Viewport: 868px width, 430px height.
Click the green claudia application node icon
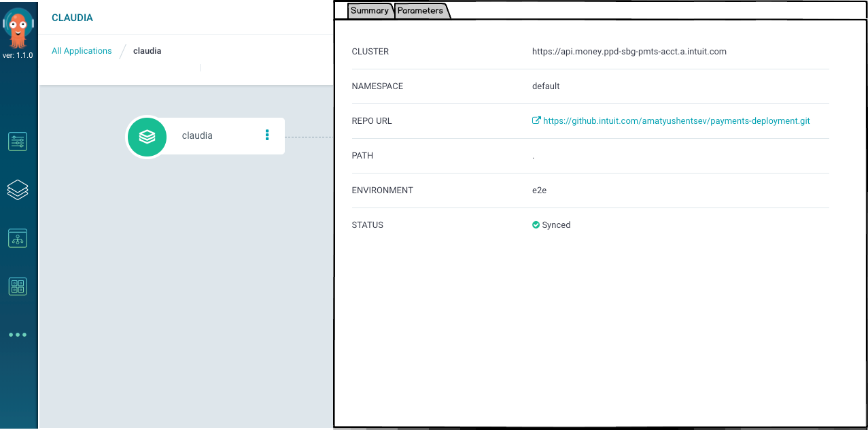coord(147,136)
